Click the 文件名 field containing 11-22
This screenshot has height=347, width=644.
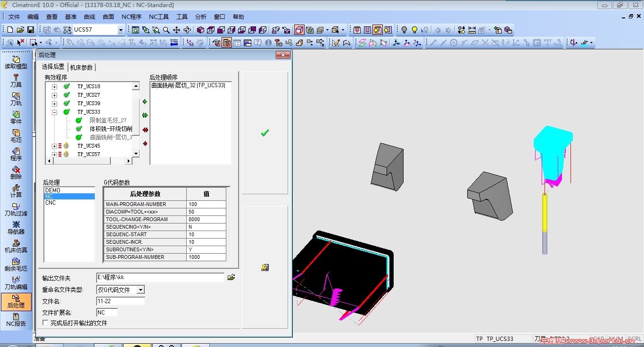pyautogui.click(x=121, y=301)
